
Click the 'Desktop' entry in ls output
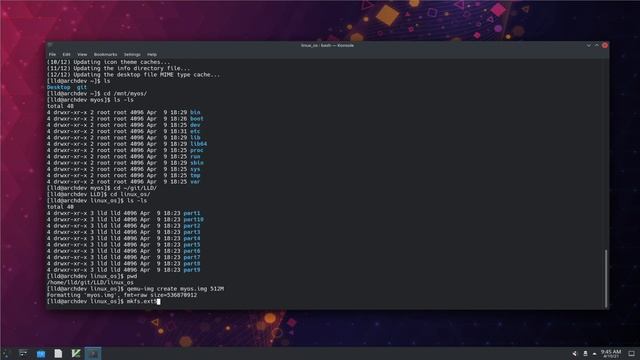tap(59, 87)
